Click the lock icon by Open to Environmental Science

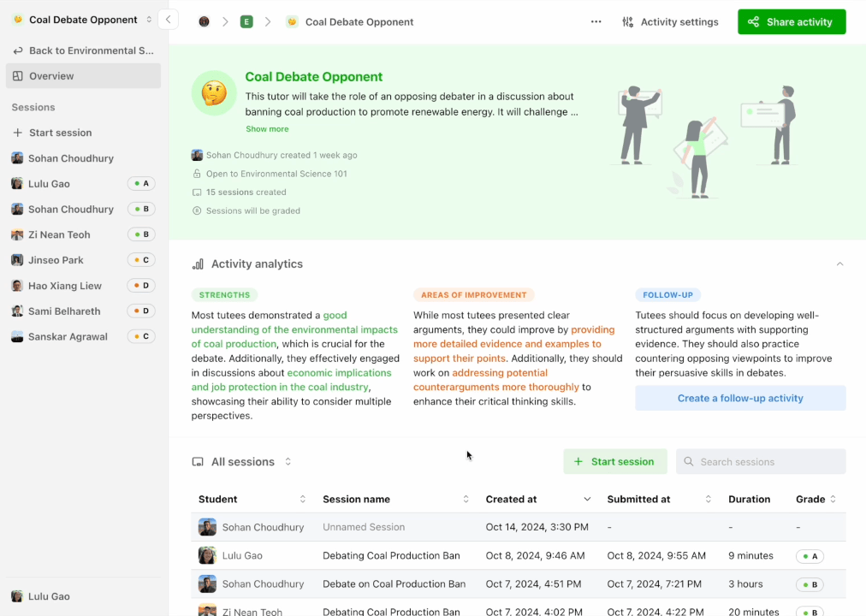tap(197, 174)
